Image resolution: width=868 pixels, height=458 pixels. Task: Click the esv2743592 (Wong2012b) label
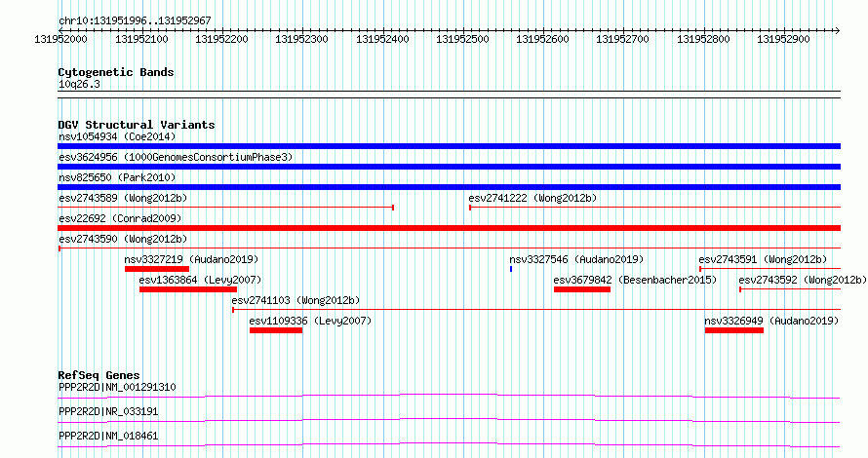(803, 280)
